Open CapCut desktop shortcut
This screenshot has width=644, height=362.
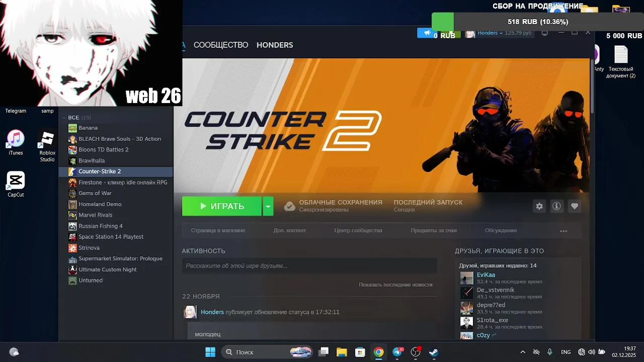pos(16,185)
